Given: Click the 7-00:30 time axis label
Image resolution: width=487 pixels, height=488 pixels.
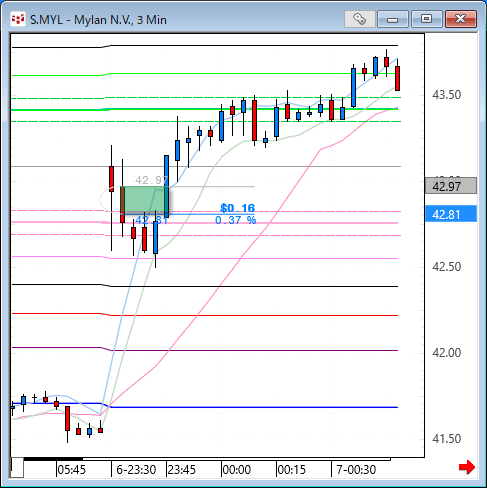Looking at the screenshot, I should point(356,470).
